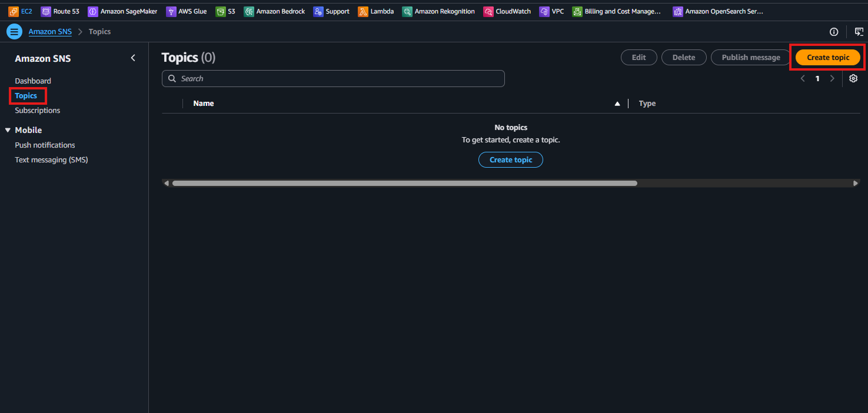
Task: Open Amazon Bedrock shortcut icon
Action: [x=249, y=11]
